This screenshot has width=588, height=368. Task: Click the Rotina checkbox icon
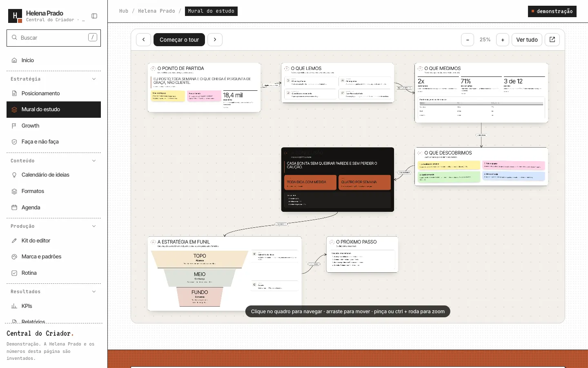pyautogui.click(x=14, y=273)
